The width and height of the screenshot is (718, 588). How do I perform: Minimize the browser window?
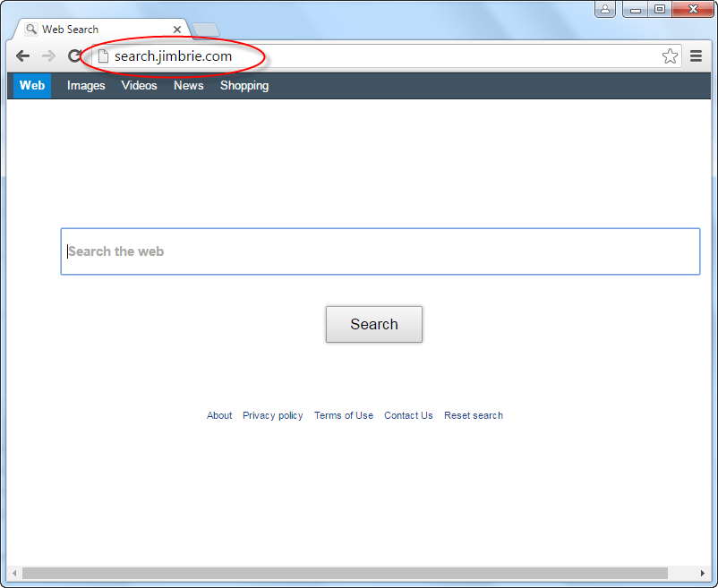tap(635, 9)
